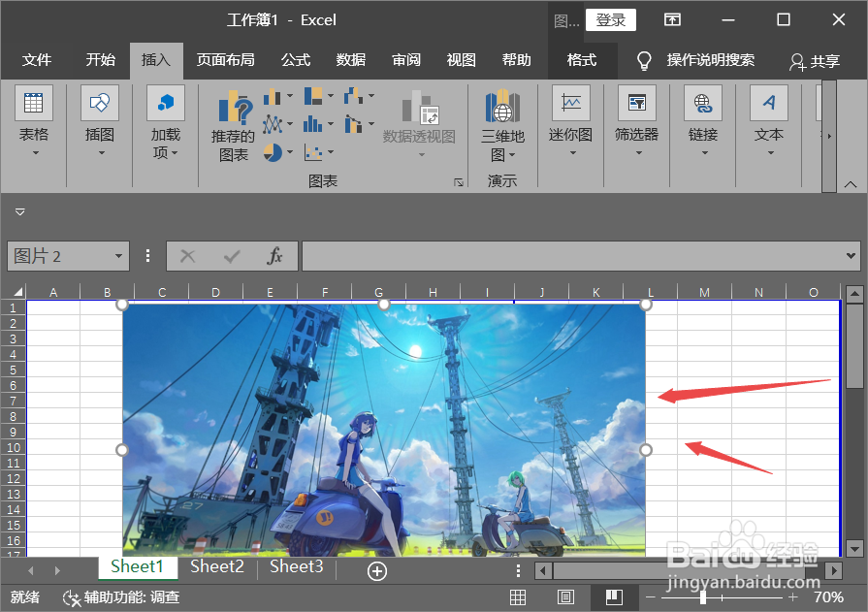Switch to the 开始 (Home) tab

100,60
